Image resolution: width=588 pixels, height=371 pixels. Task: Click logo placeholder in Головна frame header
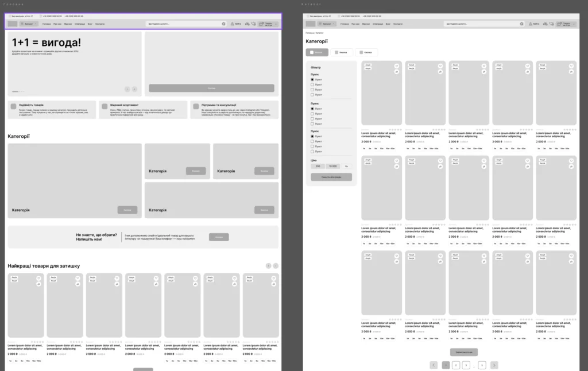(13, 24)
